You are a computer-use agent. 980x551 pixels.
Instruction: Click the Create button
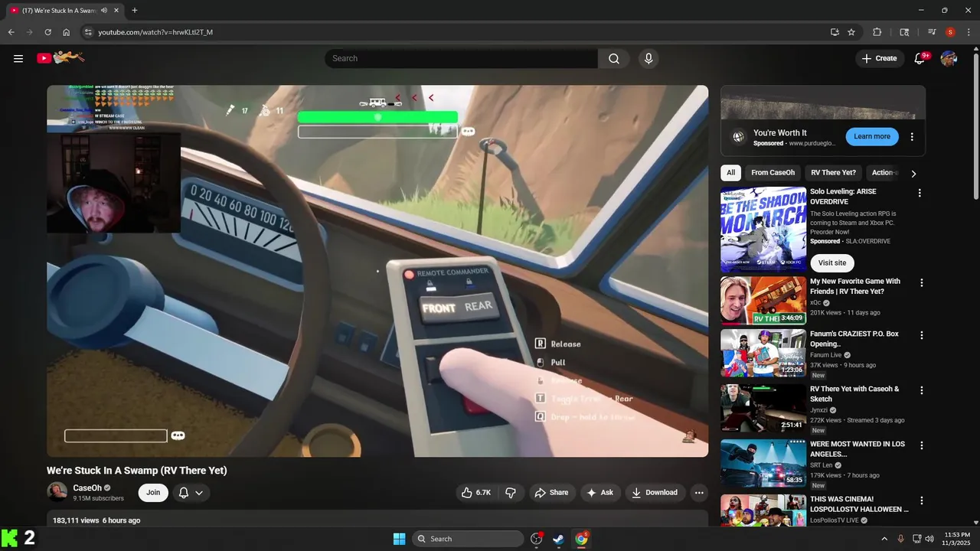pyautogui.click(x=879, y=58)
